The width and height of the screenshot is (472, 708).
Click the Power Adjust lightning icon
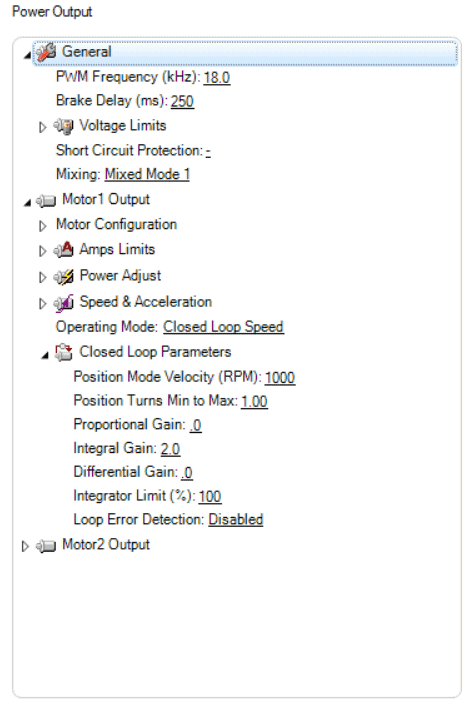[63, 276]
